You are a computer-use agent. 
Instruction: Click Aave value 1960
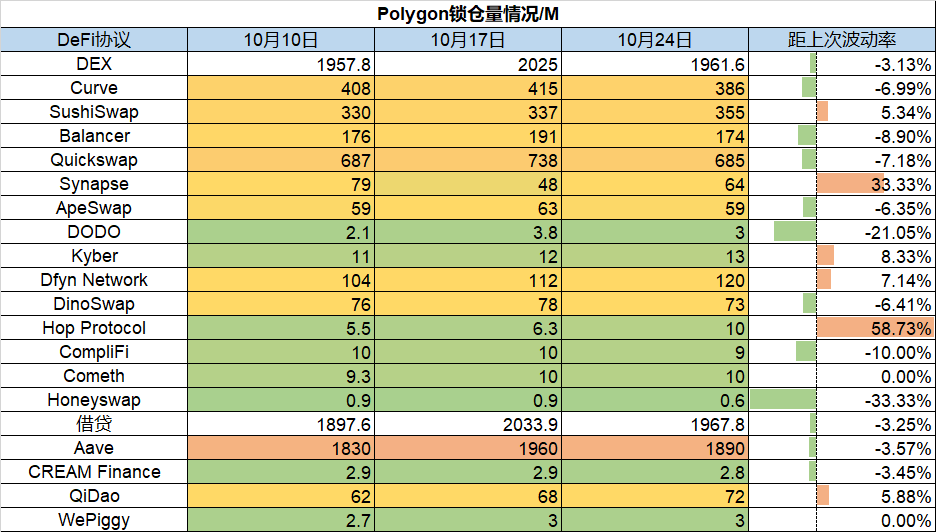click(x=467, y=448)
